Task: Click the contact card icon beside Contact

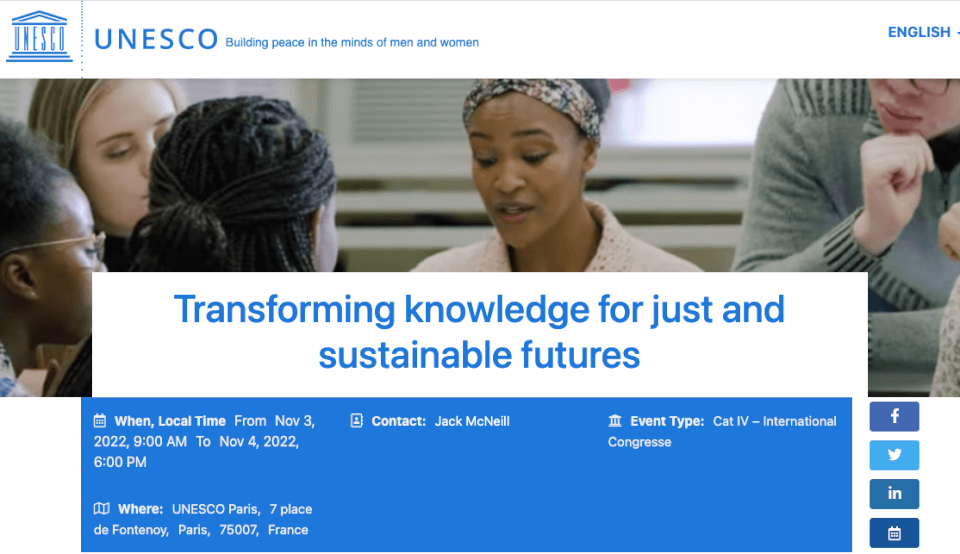Action: click(357, 421)
